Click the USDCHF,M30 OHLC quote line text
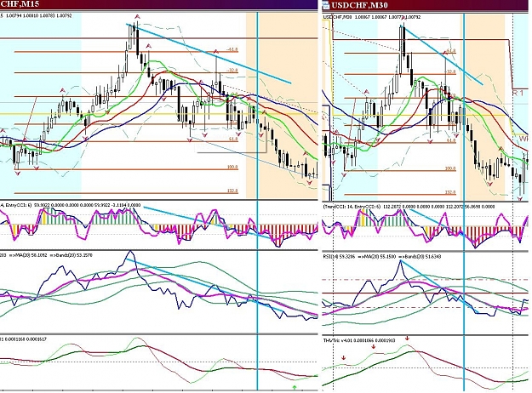The height and width of the screenshot is (393, 532). click(371, 17)
